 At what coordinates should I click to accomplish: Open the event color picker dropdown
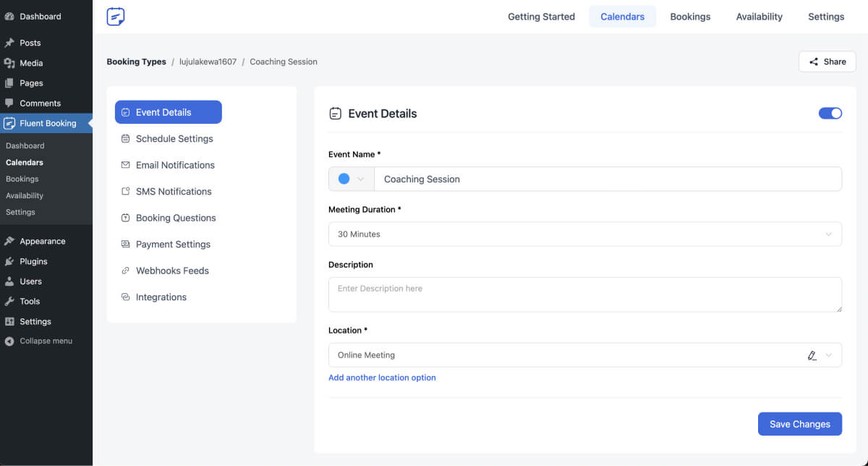(x=352, y=179)
